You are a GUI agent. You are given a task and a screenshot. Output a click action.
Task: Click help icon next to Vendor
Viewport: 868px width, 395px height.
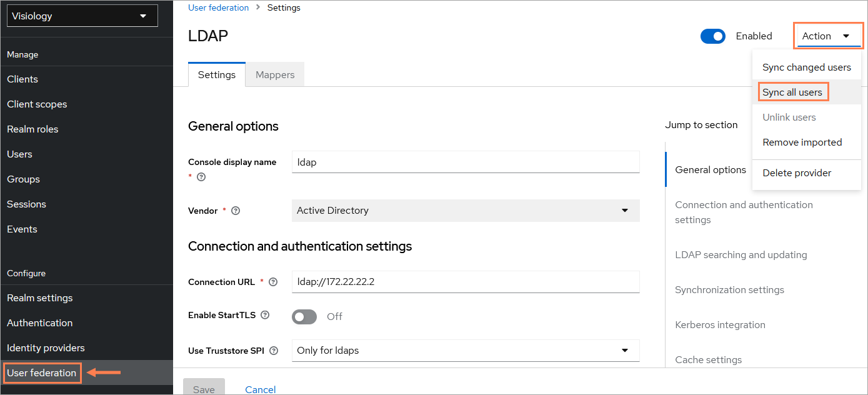point(236,211)
